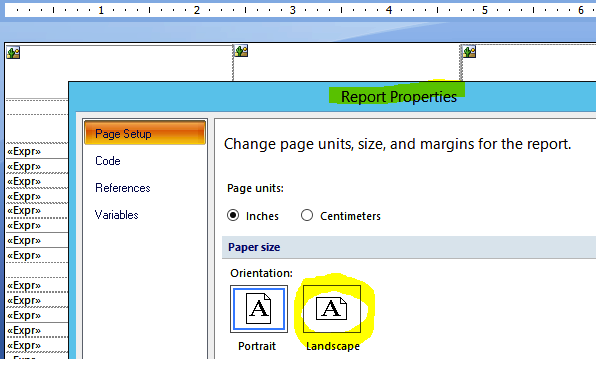Click the ruler at mark 3

coord(293,10)
